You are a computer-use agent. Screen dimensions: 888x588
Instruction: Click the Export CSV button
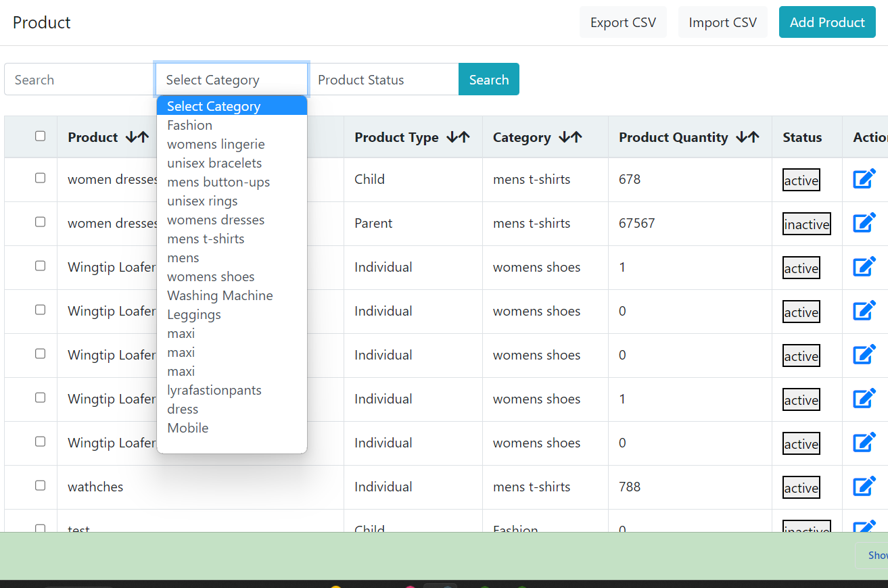pos(623,22)
